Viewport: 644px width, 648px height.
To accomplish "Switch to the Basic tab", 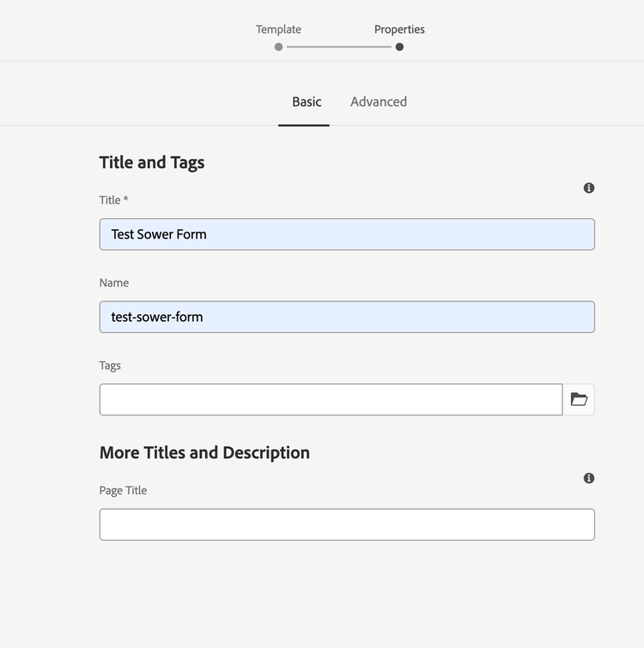I will (x=307, y=101).
